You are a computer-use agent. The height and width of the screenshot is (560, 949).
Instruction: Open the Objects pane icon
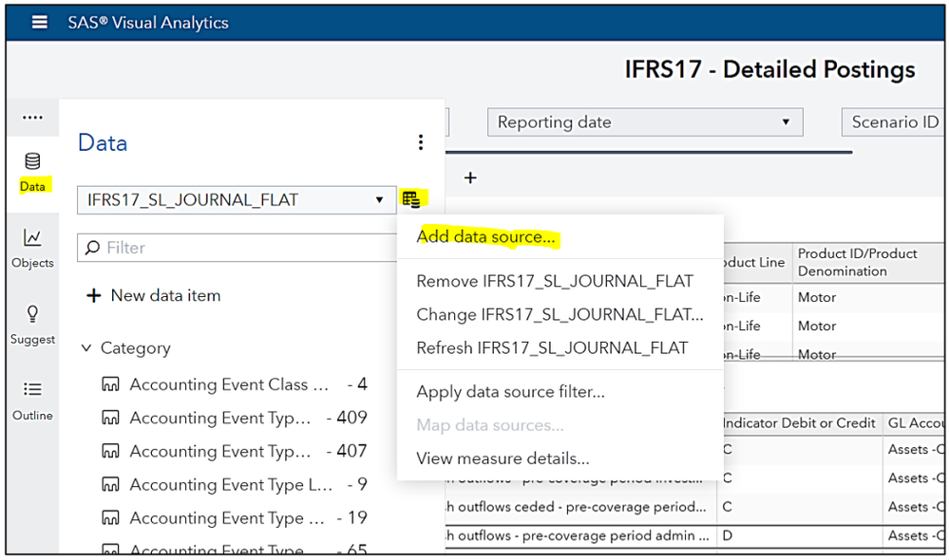click(32, 248)
